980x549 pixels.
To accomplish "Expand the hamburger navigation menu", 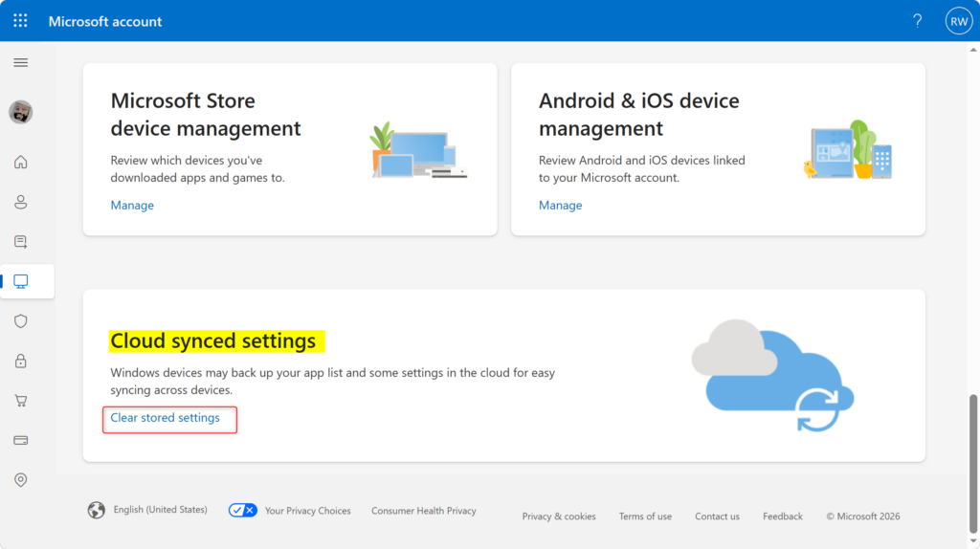I will (21, 62).
